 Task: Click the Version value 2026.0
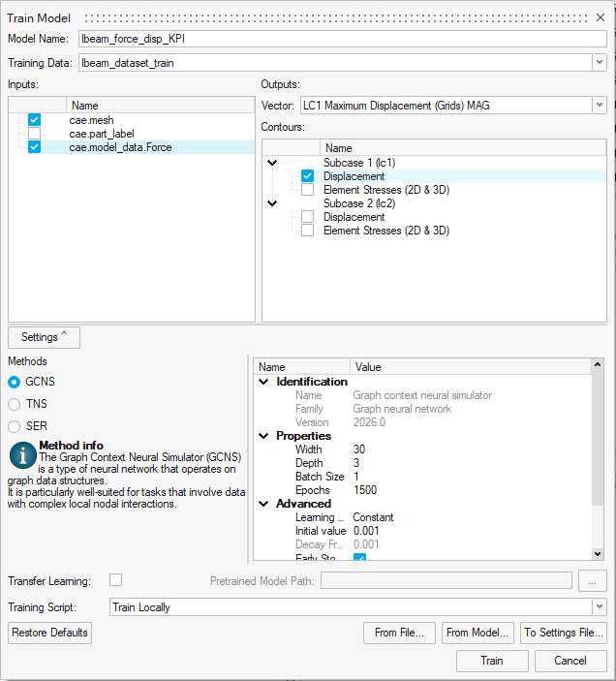click(369, 422)
